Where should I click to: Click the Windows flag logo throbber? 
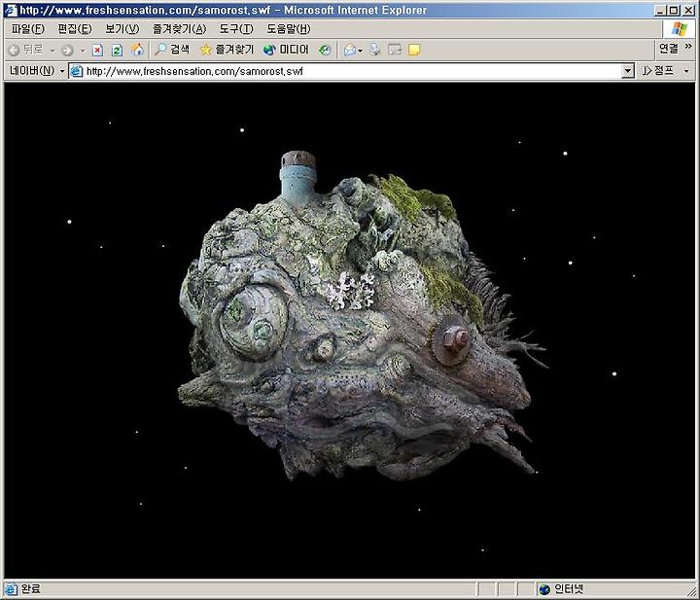(x=680, y=29)
